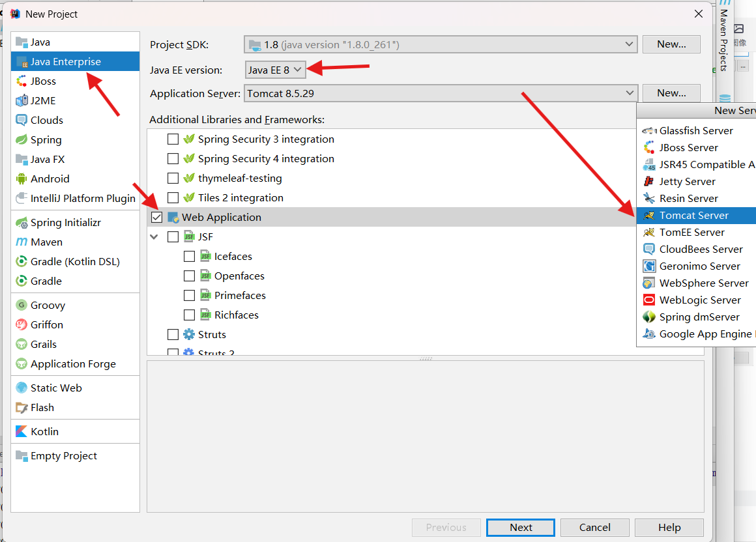
Task: Select the Gradle project type
Action: pyautogui.click(x=75, y=281)
